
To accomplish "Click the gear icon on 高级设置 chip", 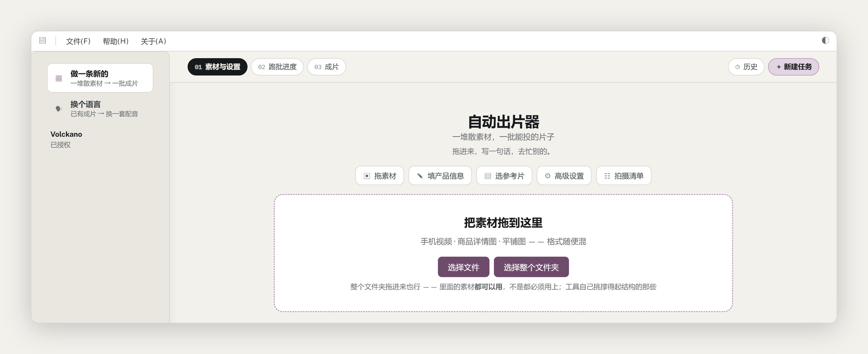I will tap(548, 176).
